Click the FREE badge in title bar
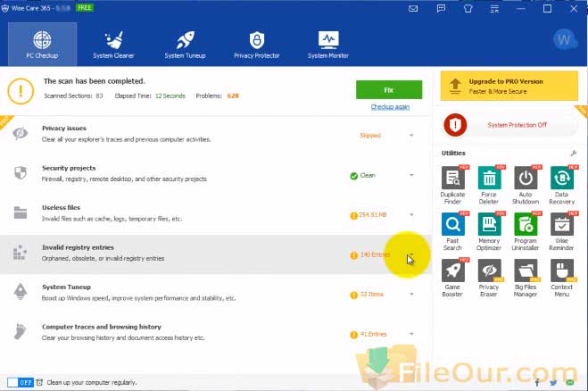This screenshot has width=588, height=391. 85,7
